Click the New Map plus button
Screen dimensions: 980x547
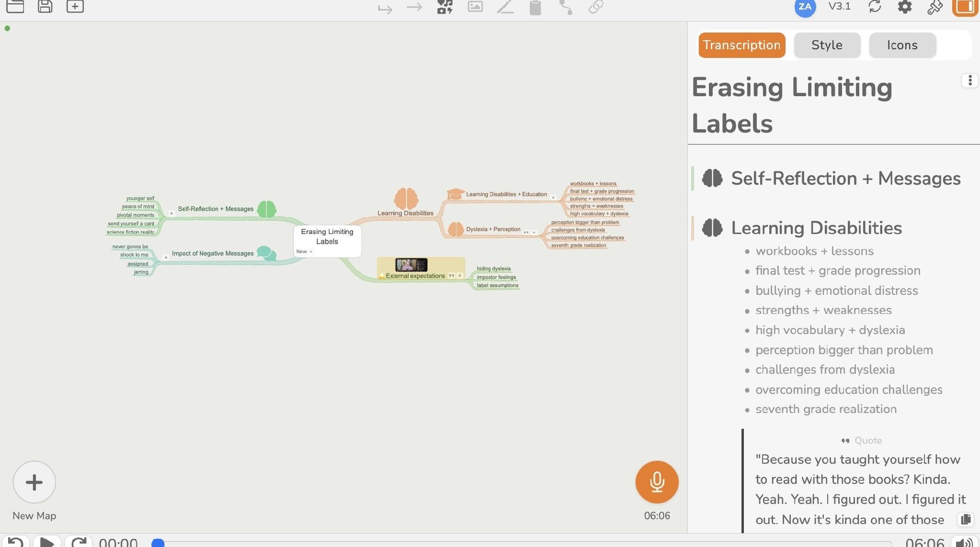click(34, 482)
